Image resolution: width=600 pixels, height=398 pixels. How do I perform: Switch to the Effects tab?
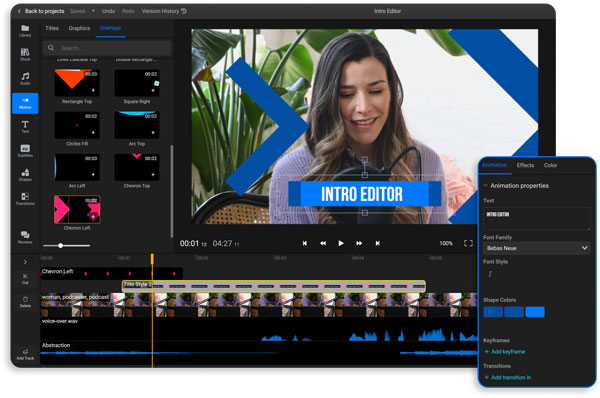click(x=525, y=165)
